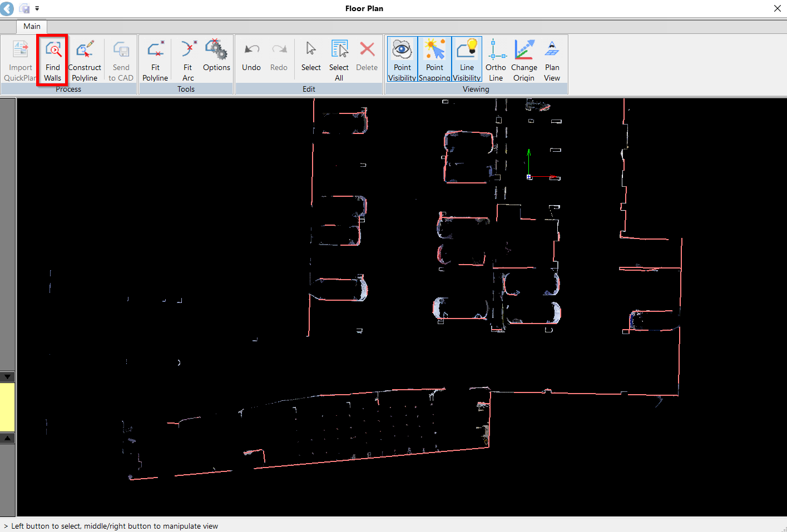787x532 pixels.
Task: Select the Construct Polyline tool
Action: coord(85,59)
